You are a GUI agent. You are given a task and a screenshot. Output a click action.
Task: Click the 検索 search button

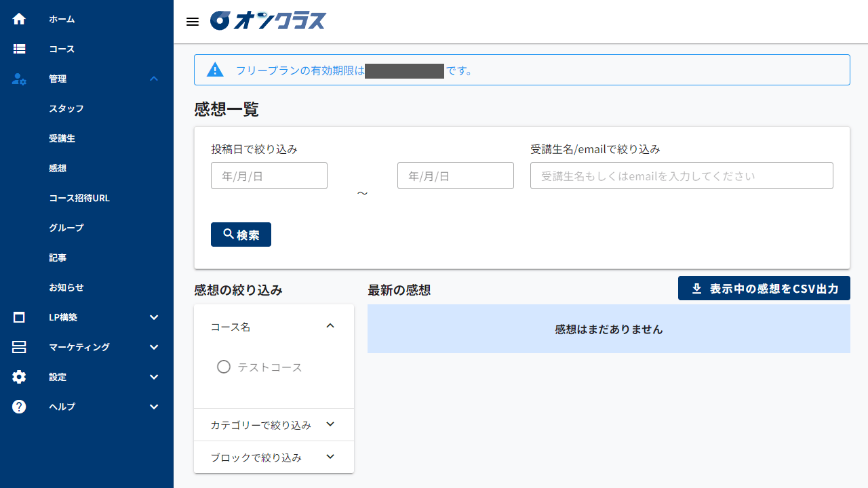(241, 235)
